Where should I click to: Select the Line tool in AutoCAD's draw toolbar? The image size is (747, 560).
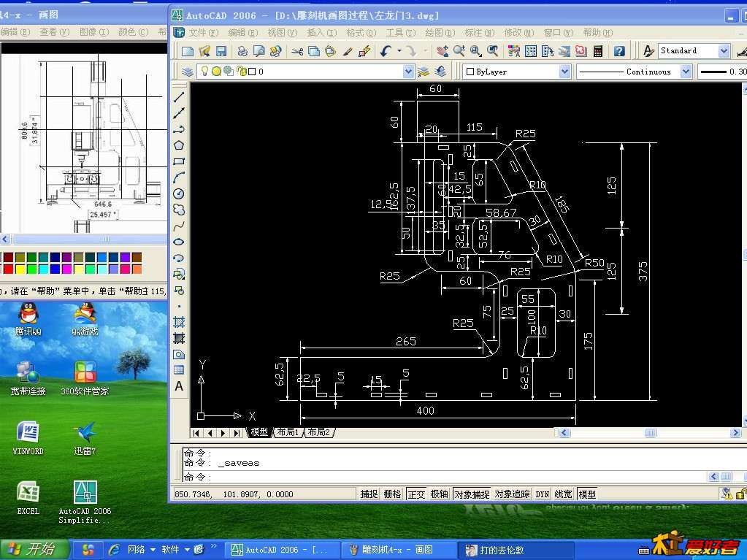pos(179,97)
